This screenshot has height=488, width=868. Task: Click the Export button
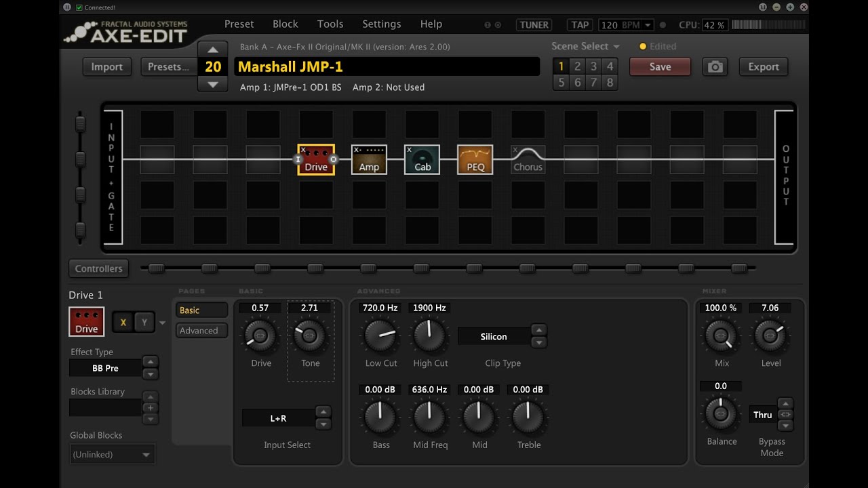click(x=764, y=66)
